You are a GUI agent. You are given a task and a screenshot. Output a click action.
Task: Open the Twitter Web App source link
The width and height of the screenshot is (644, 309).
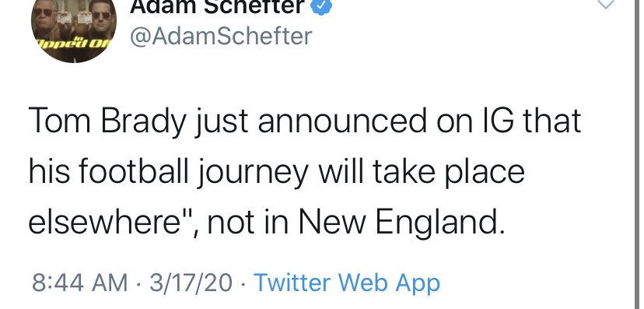point(347,283)
